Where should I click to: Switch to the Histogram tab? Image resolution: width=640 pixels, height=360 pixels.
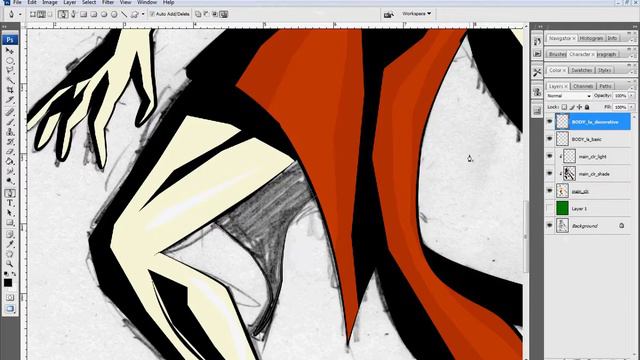591,38
